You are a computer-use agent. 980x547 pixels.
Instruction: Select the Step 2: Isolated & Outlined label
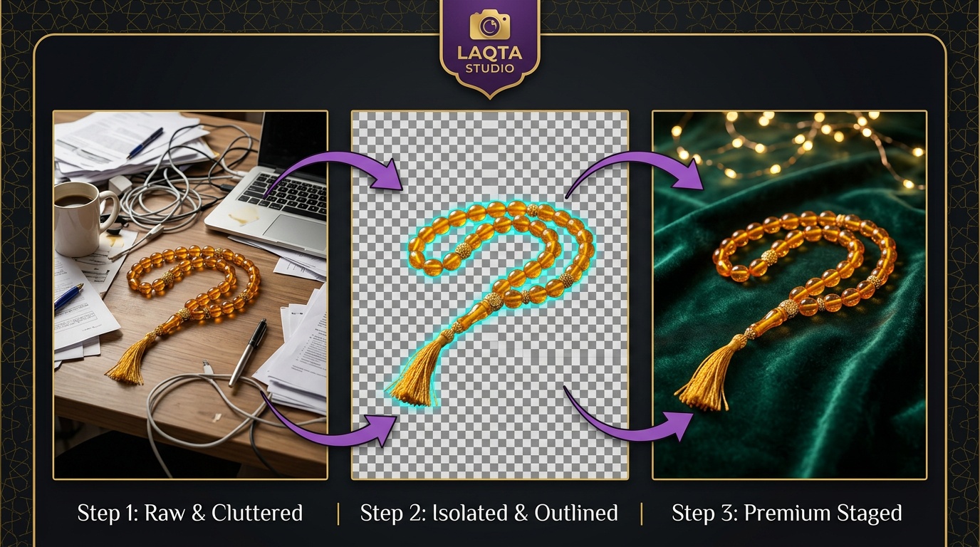click(489, 513)
